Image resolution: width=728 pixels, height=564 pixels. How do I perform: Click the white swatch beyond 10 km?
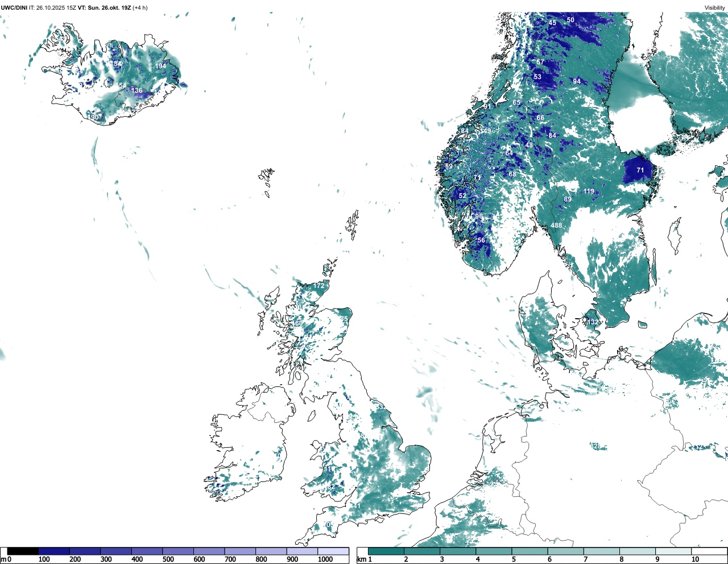[x=709, y=551]
